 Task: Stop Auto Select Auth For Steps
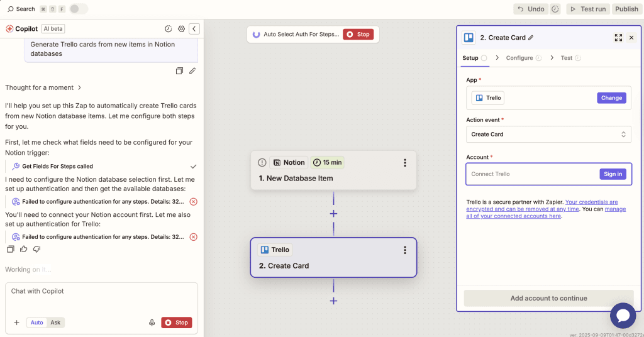tap(358, 35)
